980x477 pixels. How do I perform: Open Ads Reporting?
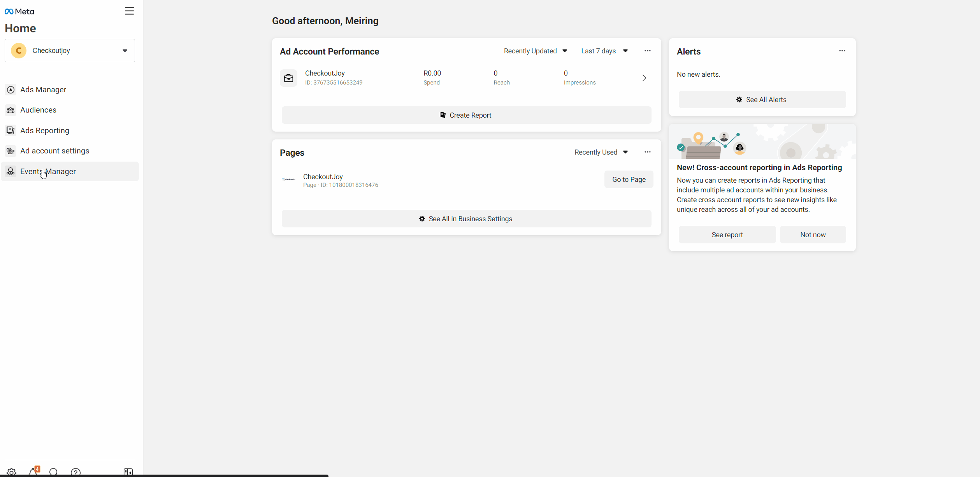click(x=44, y=130)
